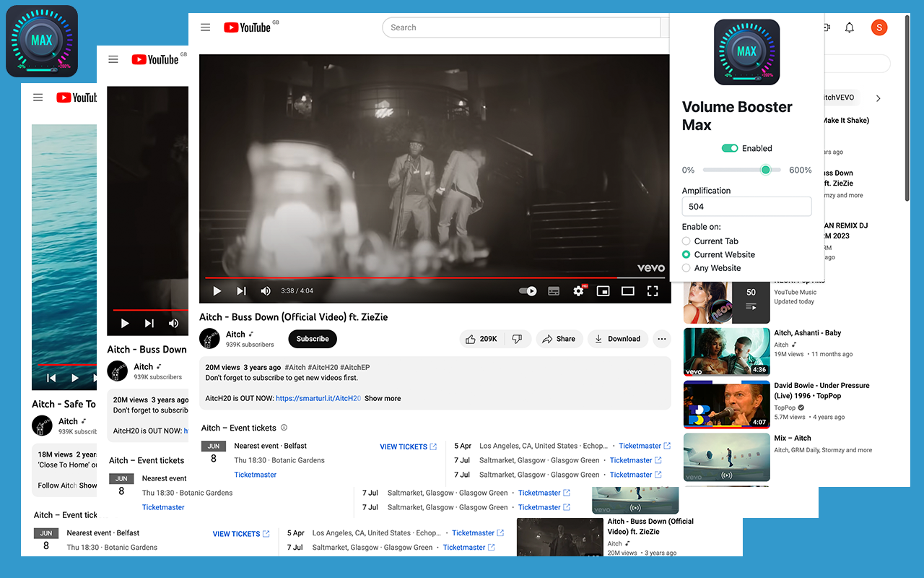Expand description with Show more
This screenshot has height=578, width=924.
[383, 398]
